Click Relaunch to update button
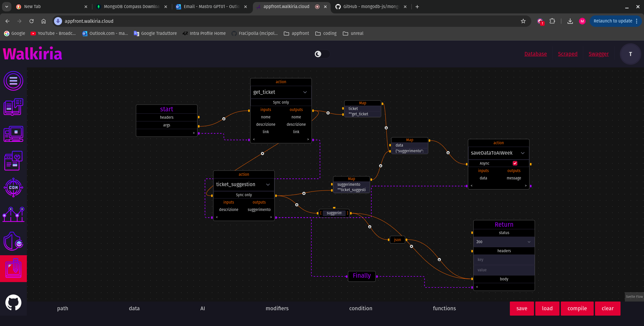 click(x=613, y=21)
